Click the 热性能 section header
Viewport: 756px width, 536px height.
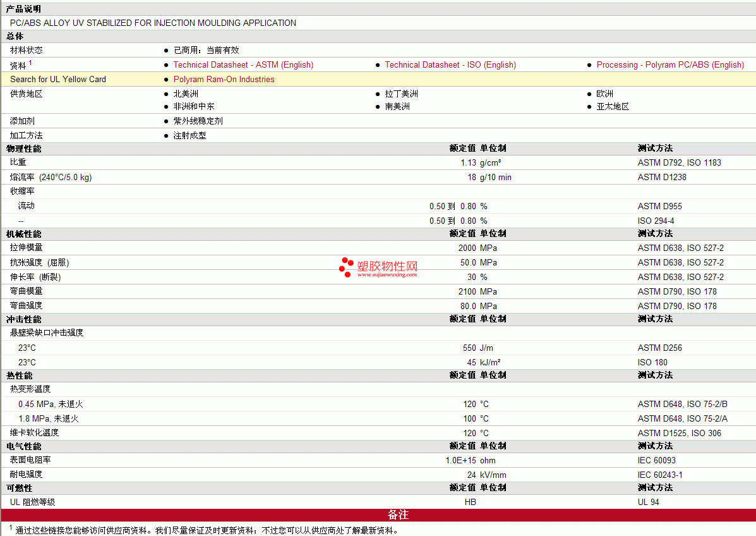point(20,375)
